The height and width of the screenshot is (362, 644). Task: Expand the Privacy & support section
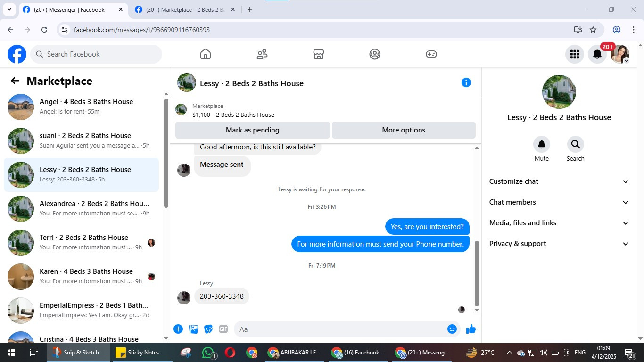pos(559,244)
